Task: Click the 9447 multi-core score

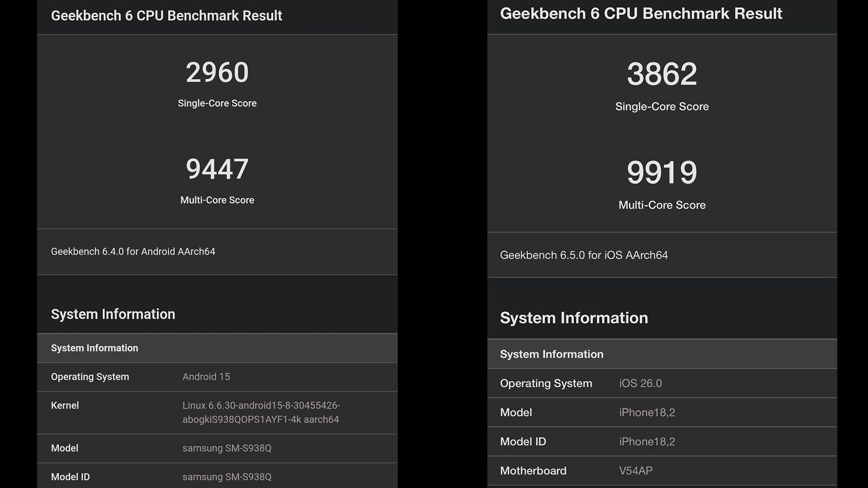Action: (x=217, y=169)
